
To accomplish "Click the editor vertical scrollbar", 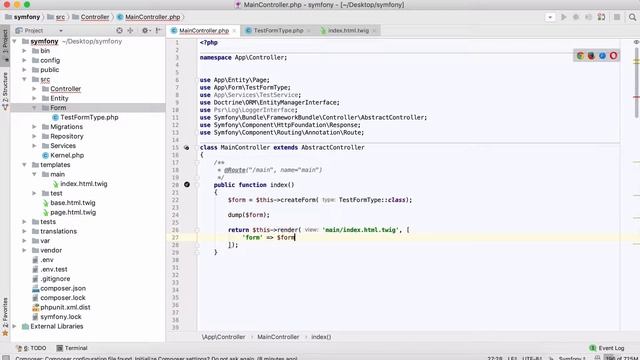I will [636, 82].
